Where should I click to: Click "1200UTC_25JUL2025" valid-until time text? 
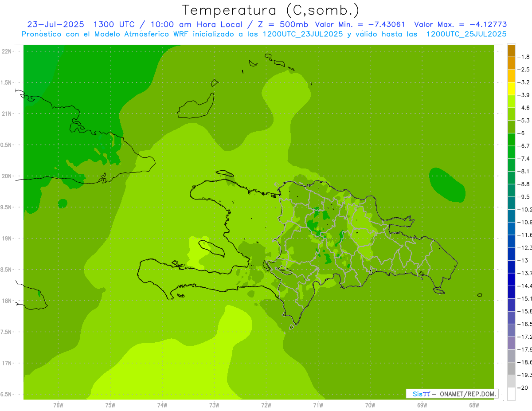click(466, 34)
